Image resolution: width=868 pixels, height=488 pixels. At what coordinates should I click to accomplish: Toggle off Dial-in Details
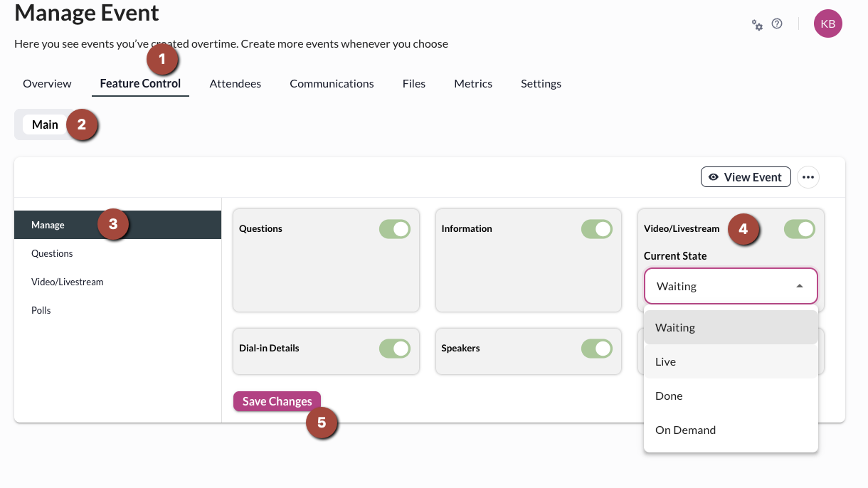pos(394,348)
